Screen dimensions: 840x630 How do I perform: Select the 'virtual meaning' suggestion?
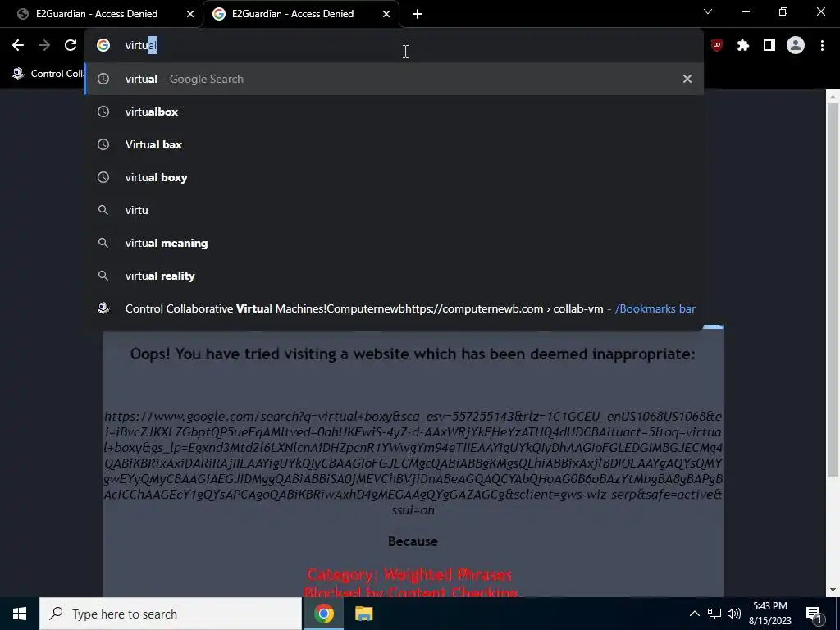point(395,243)
